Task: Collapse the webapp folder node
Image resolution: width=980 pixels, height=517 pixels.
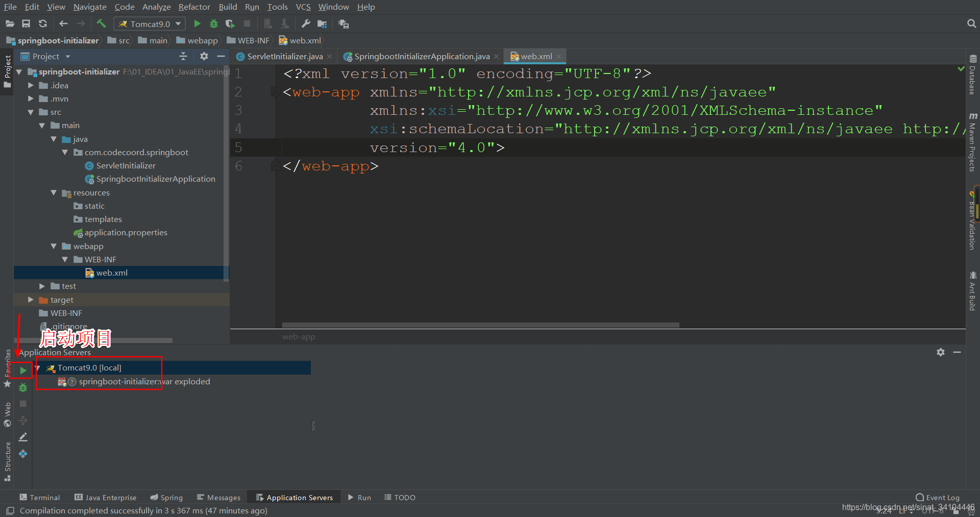Action: (x=54, y=246)
